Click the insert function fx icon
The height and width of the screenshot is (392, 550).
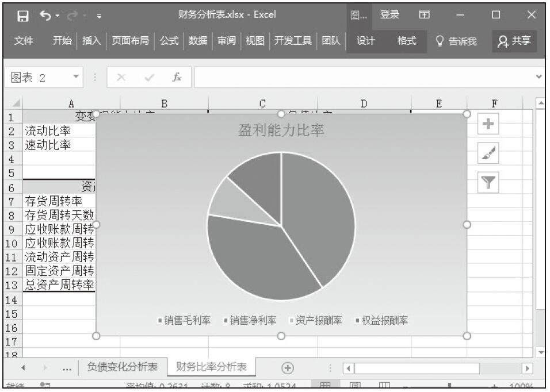click(179, 76)
